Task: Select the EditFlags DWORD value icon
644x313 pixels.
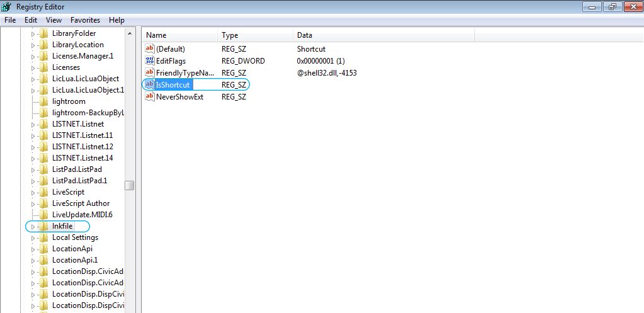Action: (150, 61)
